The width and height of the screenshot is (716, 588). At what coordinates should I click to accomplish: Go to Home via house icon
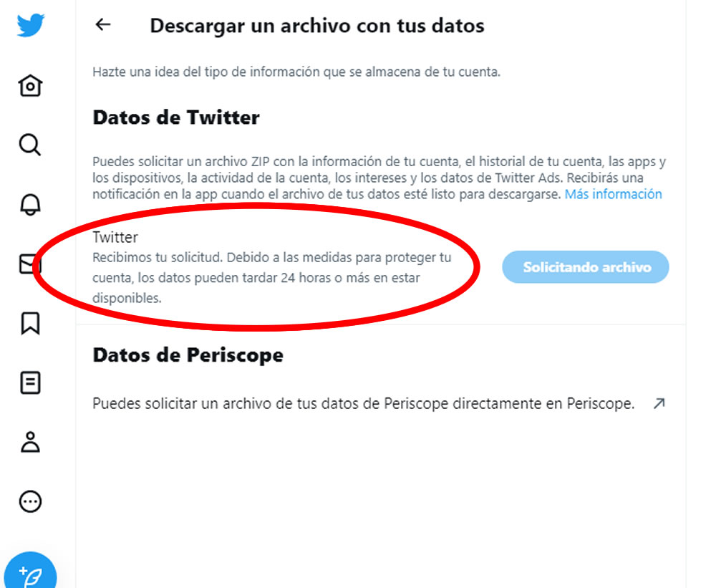pyautogui.click(x=30, y=85)
